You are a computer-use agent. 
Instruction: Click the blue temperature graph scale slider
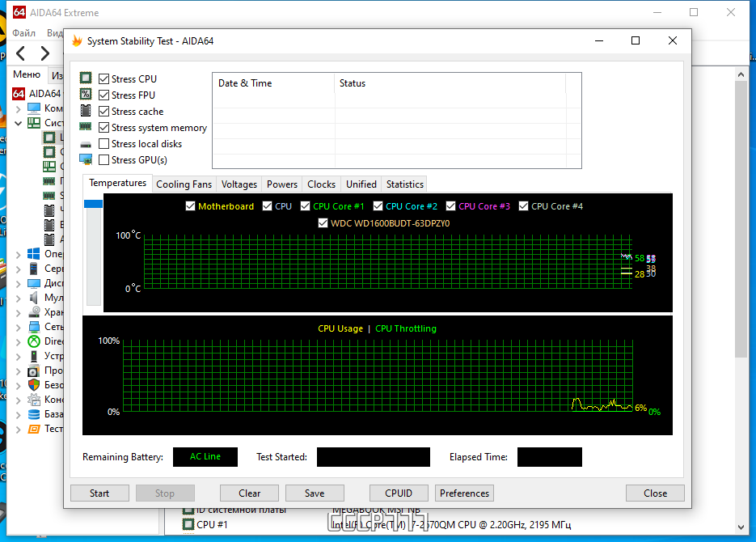(x=93, y=204)
